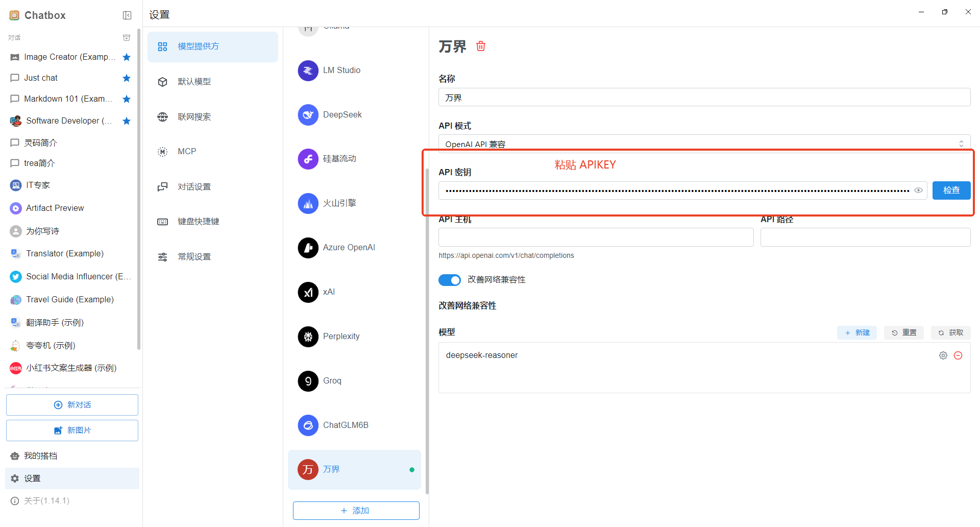Click the archive conversations icon
This screenshot has height=527, width=980.
(127, 38)
